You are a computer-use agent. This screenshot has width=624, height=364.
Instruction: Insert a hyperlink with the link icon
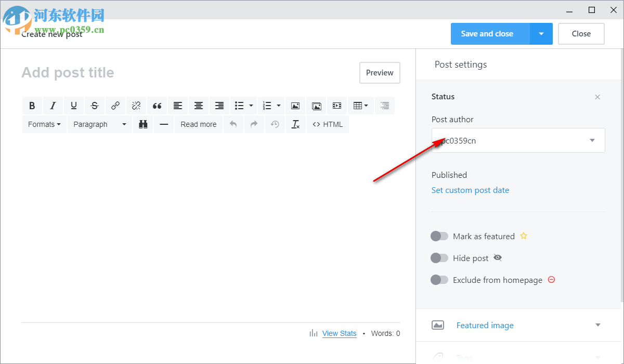(x=115, y=106)
